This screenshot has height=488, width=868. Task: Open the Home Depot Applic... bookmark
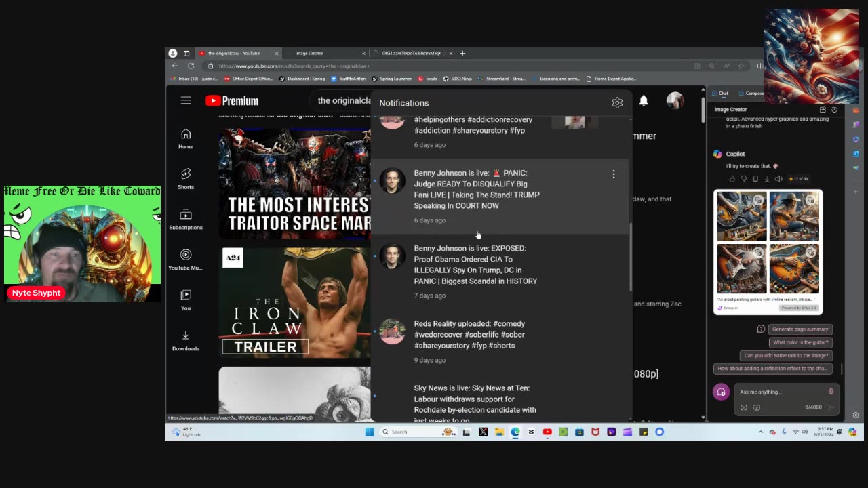coord(611,79)
